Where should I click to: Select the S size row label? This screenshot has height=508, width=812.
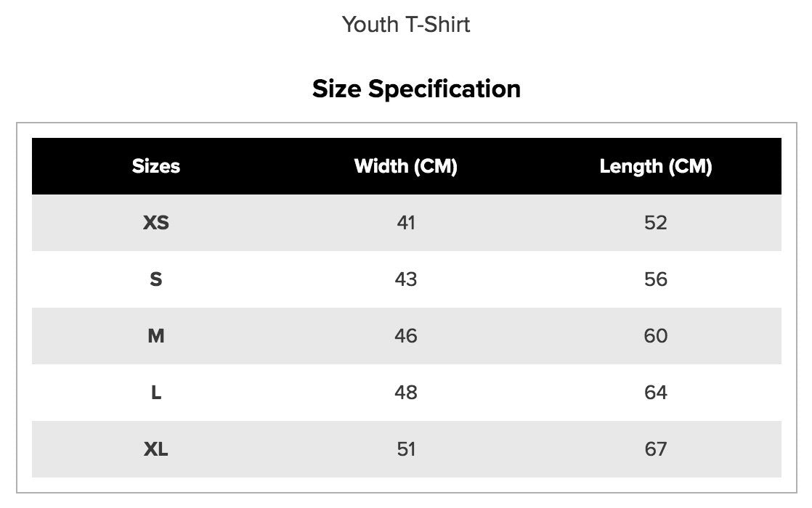(156, 279)
